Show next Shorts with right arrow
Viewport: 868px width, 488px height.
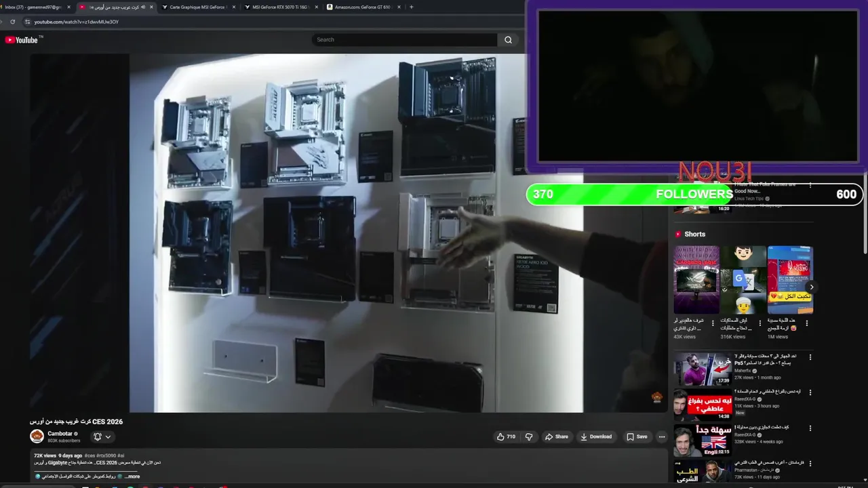coord(811,287)
